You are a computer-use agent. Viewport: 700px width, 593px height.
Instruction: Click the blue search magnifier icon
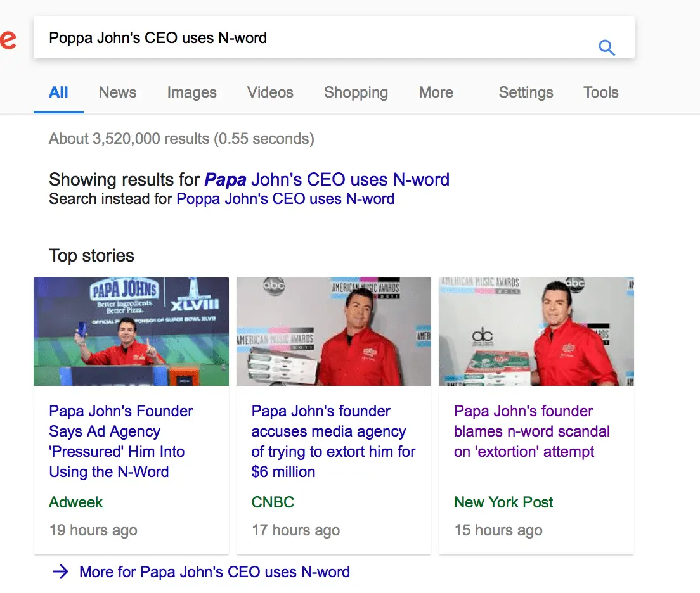607,48
